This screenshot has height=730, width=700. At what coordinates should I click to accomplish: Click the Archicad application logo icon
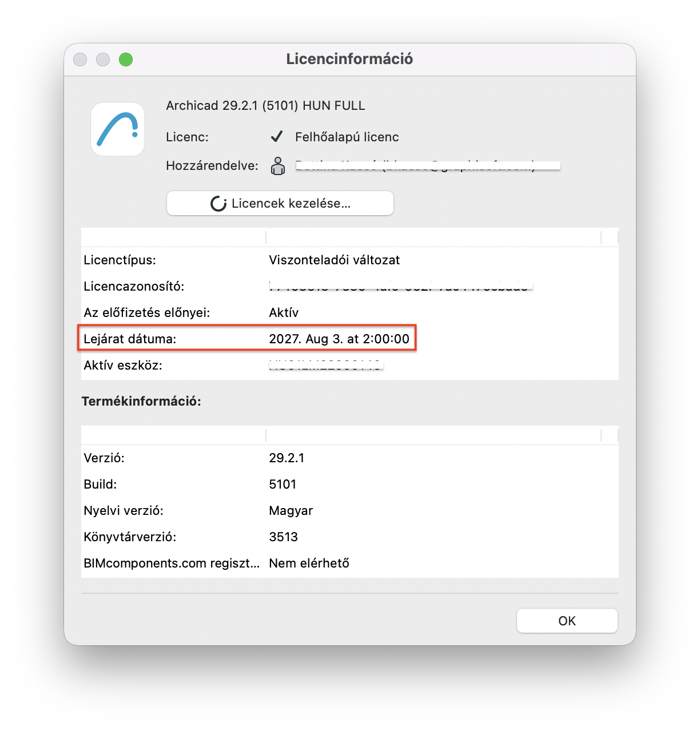pyautogui.click(x=118, y=129)
